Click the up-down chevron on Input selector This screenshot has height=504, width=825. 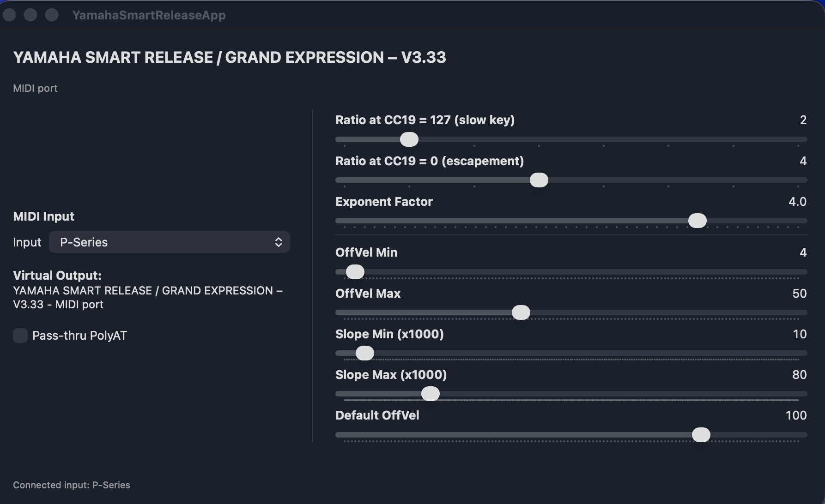pyautogui.click(x=279, y=242)
